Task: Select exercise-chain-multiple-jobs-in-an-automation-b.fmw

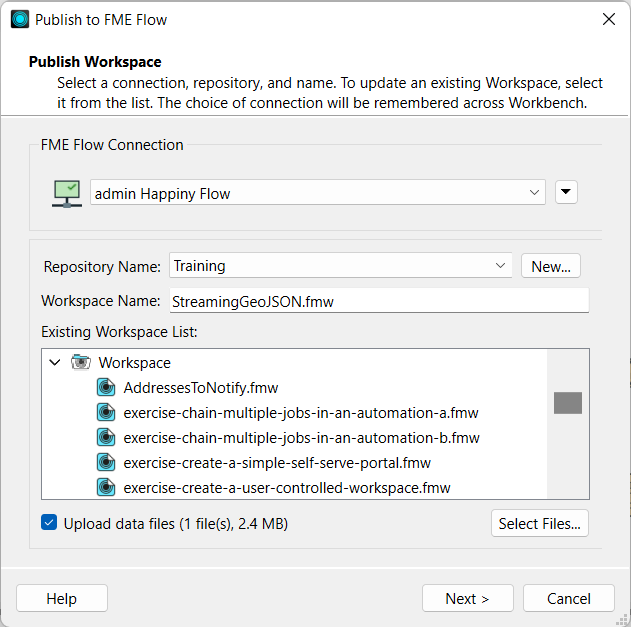Action: click(301, 437)
